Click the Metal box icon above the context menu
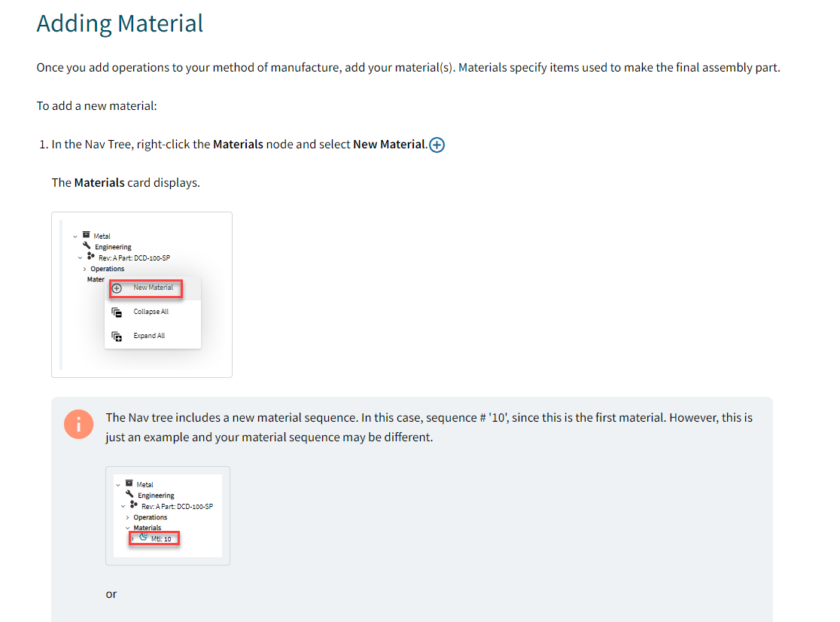Viewport: 840px width, 622px height. coord(86,235)
